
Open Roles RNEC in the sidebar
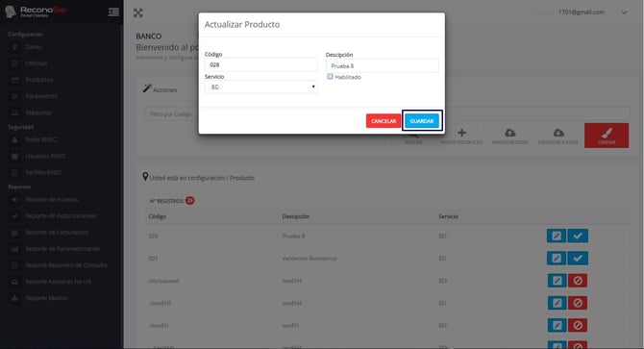tap(40, 139)
